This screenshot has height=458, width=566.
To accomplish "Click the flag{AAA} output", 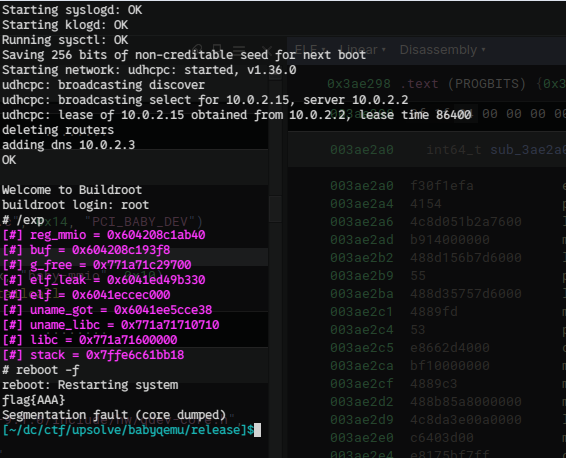I will pos(34,400).
